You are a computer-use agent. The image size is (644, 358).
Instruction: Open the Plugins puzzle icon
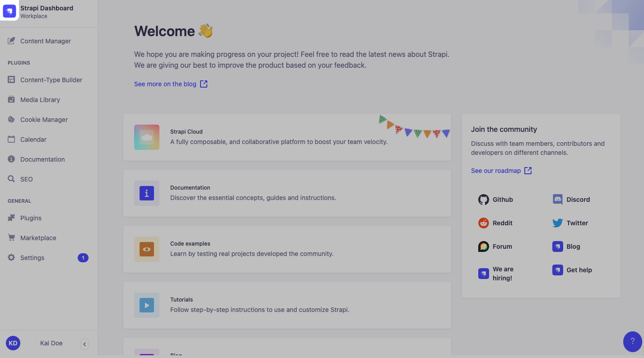11,218
